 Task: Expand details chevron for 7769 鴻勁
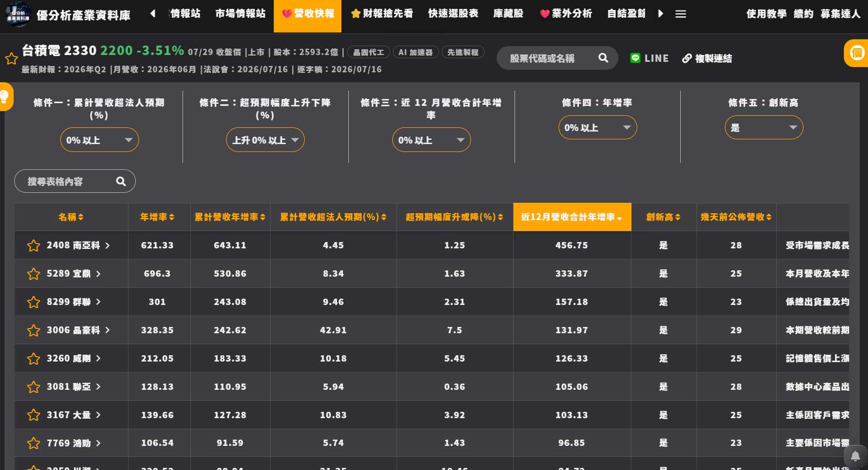point(98,443)
